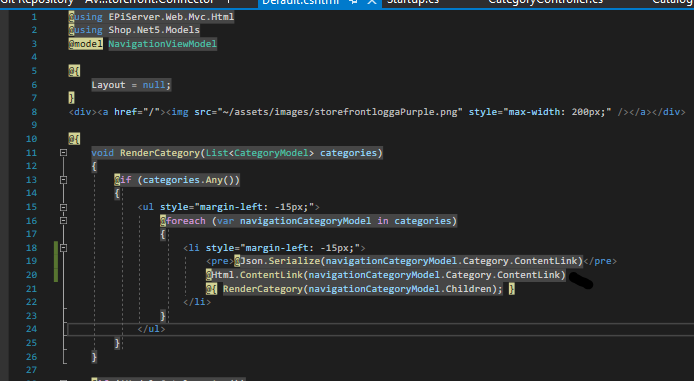Collapse the if categories.Any() block
The width and height of the screenshot is (694, 381).
[x=63, y=180]
